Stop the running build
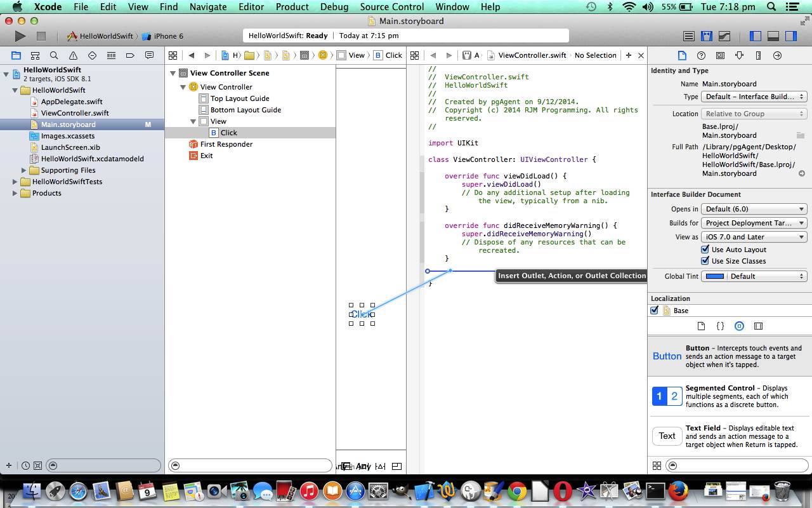The image size is (812, 508). click(41, 36)
